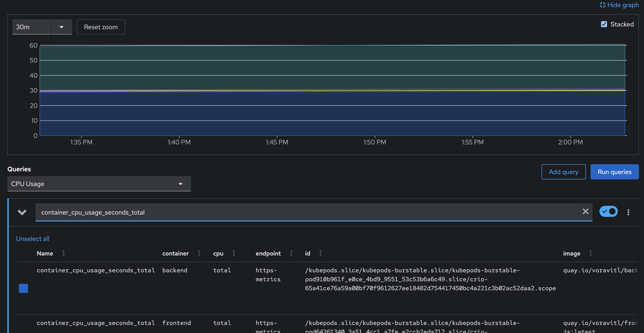
Task: Click the quay.io/voravitl/back image cell
Action: click(601, 270)
